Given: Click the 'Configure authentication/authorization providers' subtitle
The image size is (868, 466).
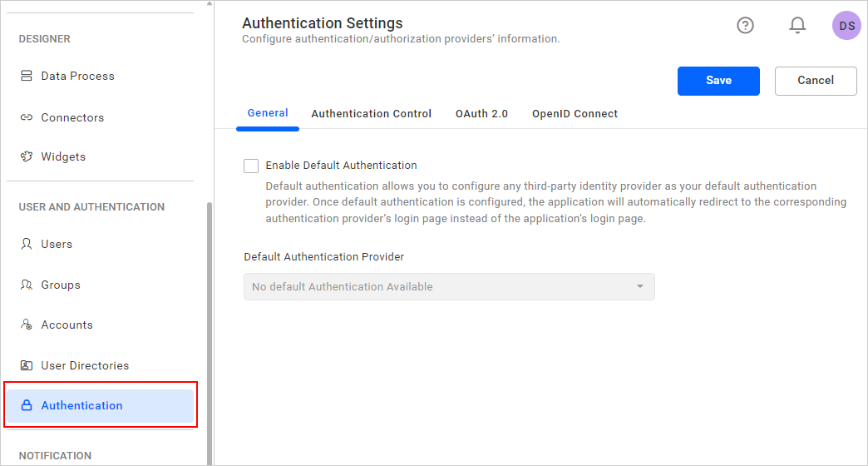Looking at the screenshot, I should click(401, 39).
